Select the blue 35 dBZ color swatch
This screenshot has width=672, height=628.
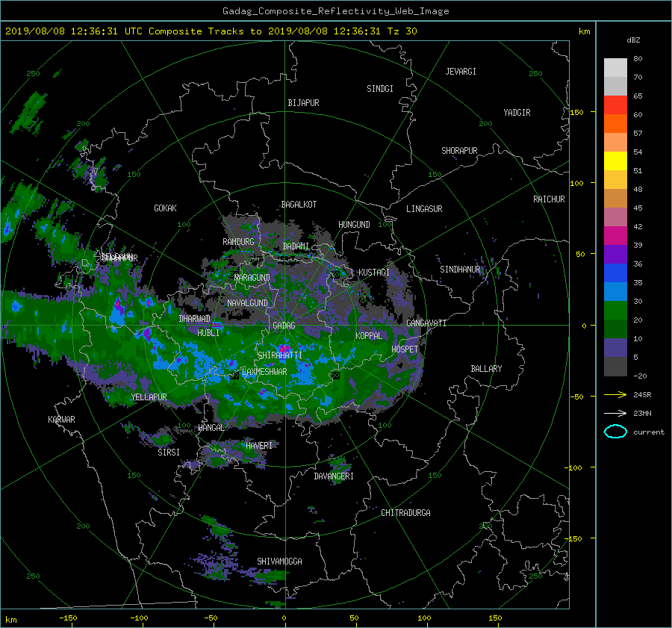[615, 273]
